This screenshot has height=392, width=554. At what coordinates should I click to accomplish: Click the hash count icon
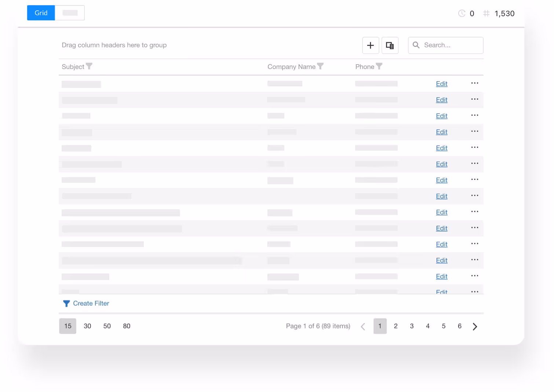486,14
